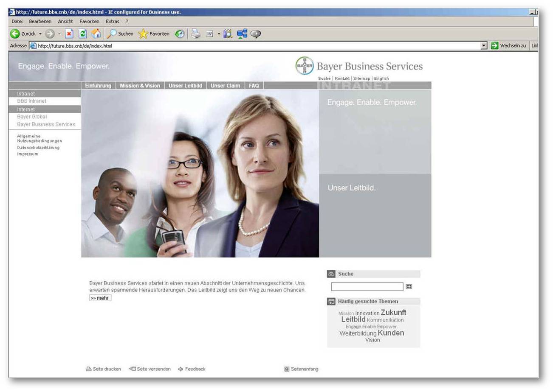Open Bayer Global sidebar link
Viewport: 553px width, 392px height.
[x=32, y=117]
